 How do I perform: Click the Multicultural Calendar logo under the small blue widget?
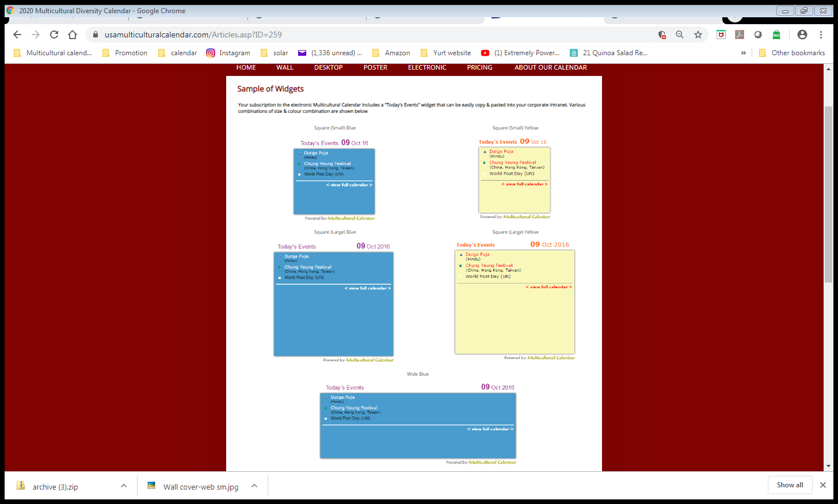point(352,219)
